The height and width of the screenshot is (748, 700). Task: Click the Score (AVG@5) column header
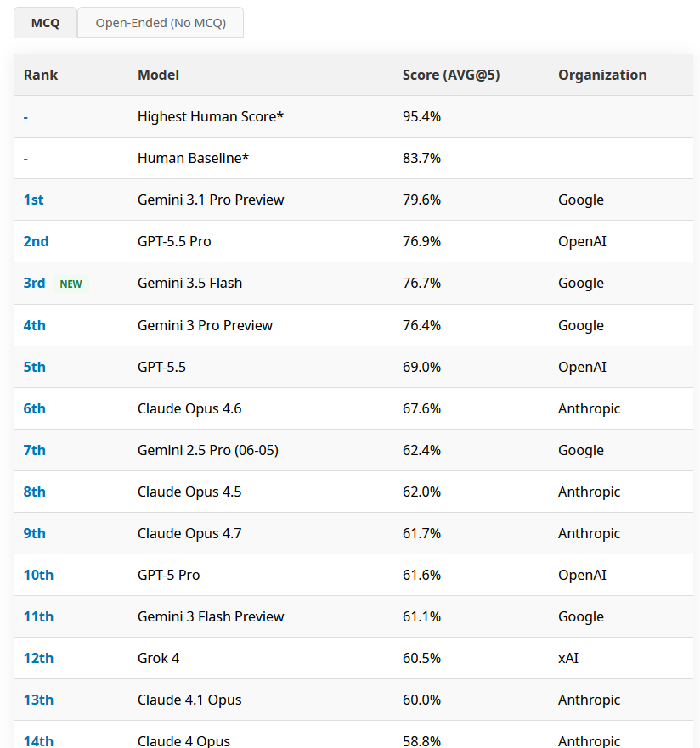point(451,75)
